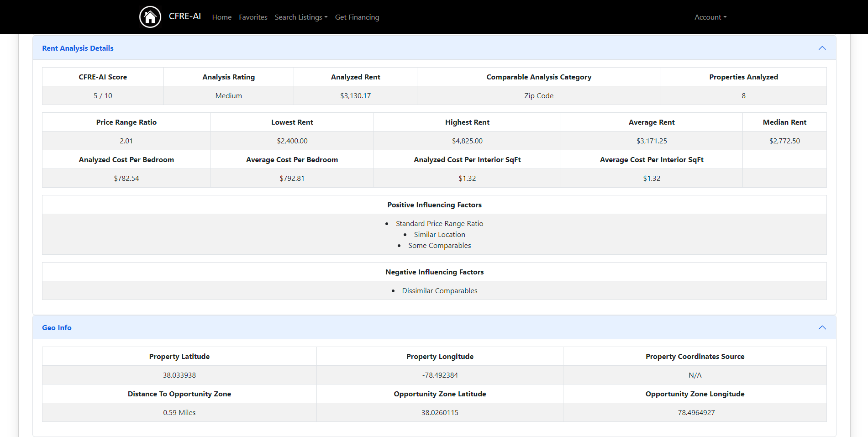Select Average Cost Per Bedroom value $792.81
The image size is (868, 437).
pos(292,178)
